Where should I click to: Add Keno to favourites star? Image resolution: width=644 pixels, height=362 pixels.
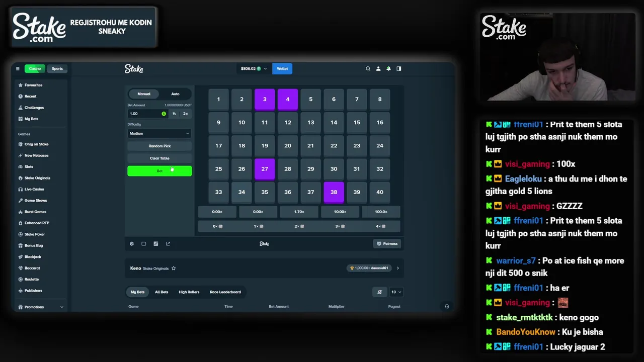(x=174, y=268)
